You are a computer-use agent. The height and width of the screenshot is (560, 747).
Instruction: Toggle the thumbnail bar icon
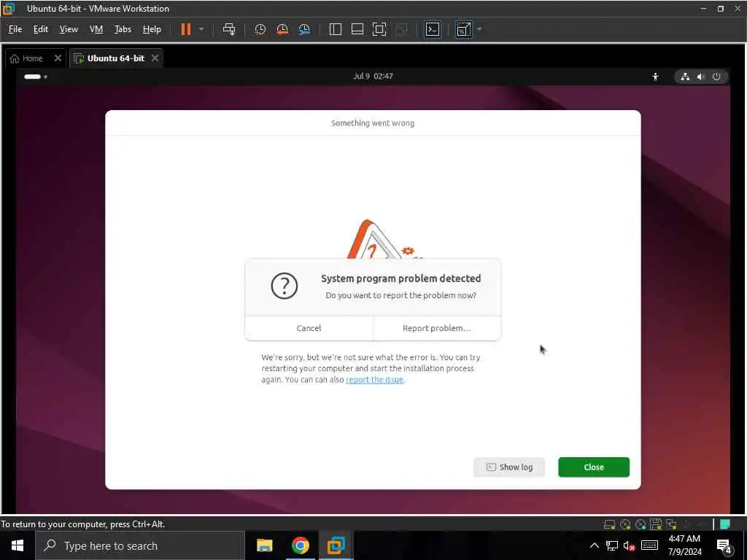click(357, 29)
